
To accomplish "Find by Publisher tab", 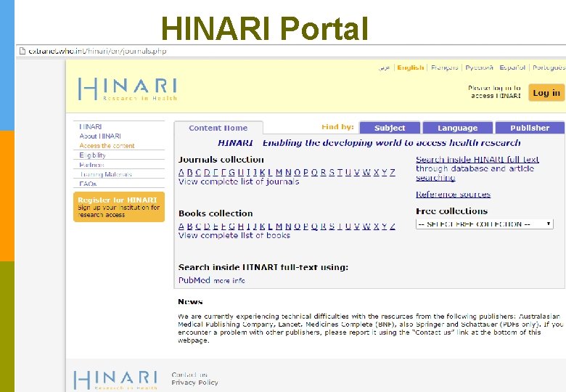I will coord(530,128).
